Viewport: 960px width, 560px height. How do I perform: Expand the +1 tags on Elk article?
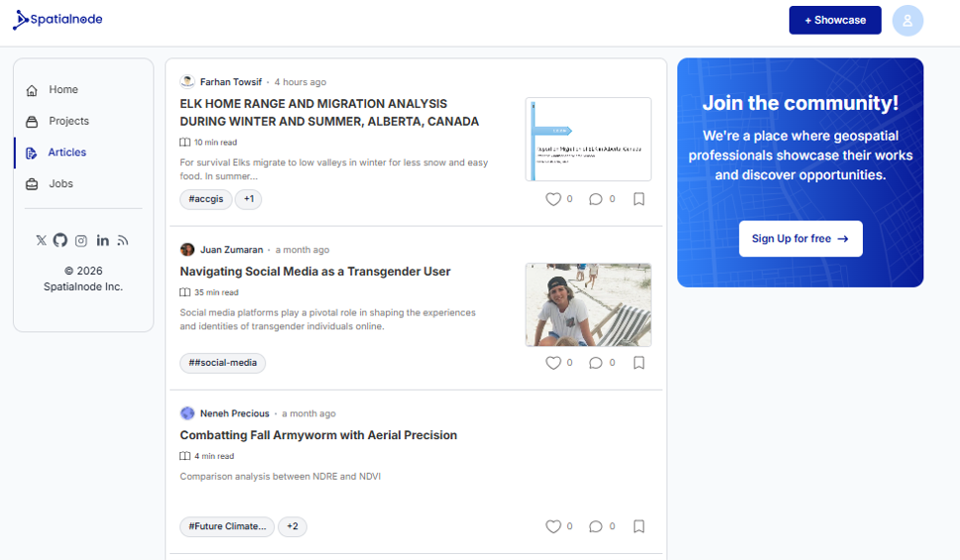click(249, 199)
